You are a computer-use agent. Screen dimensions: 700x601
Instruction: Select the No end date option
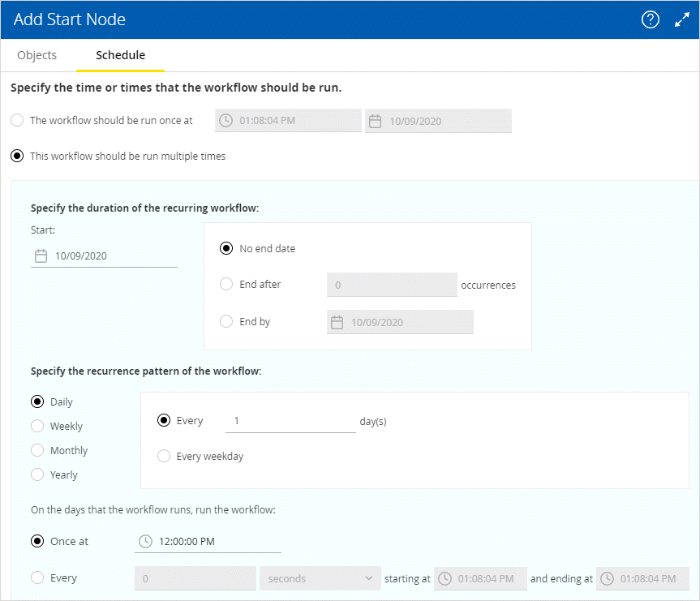click(226, 248)
